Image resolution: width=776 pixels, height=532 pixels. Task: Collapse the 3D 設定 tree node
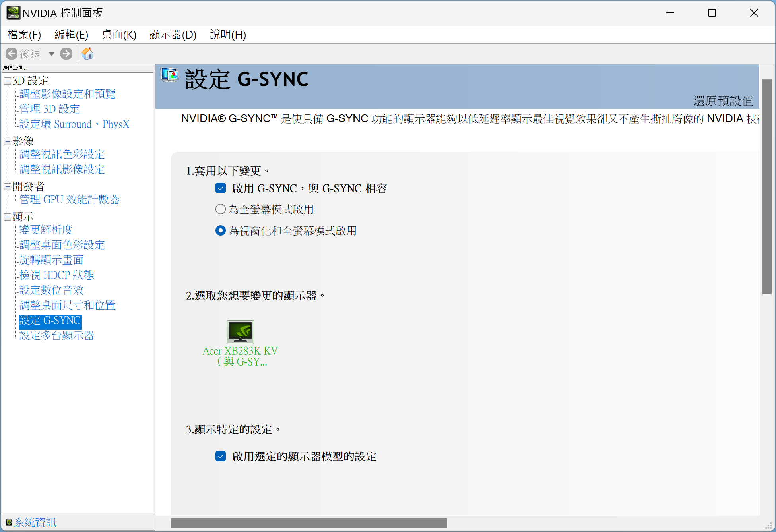click(8, 81)
